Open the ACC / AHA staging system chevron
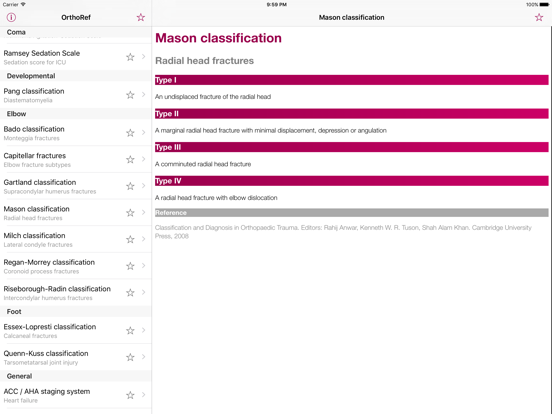The width and height of the screenshot is (552, 414). point(144,394)
